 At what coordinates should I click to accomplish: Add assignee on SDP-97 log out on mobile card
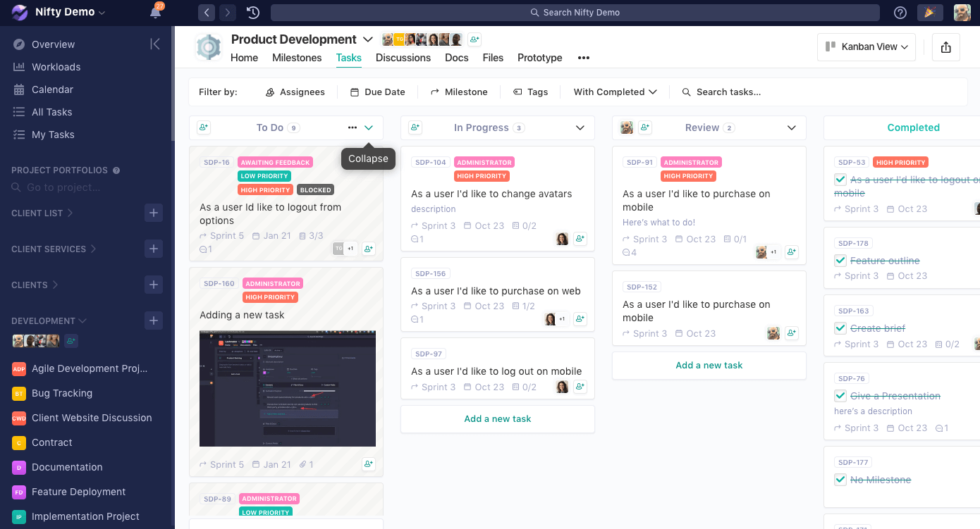click(580, 387)
